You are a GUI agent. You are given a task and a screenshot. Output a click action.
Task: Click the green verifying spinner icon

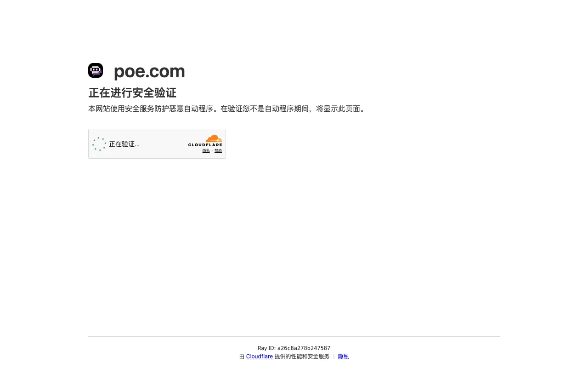coord(99,144)
